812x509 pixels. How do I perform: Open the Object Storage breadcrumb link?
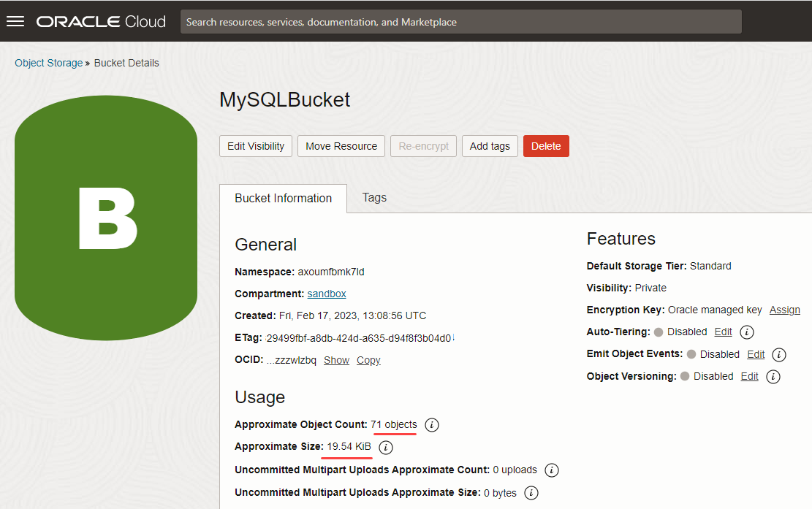point(49,63)
